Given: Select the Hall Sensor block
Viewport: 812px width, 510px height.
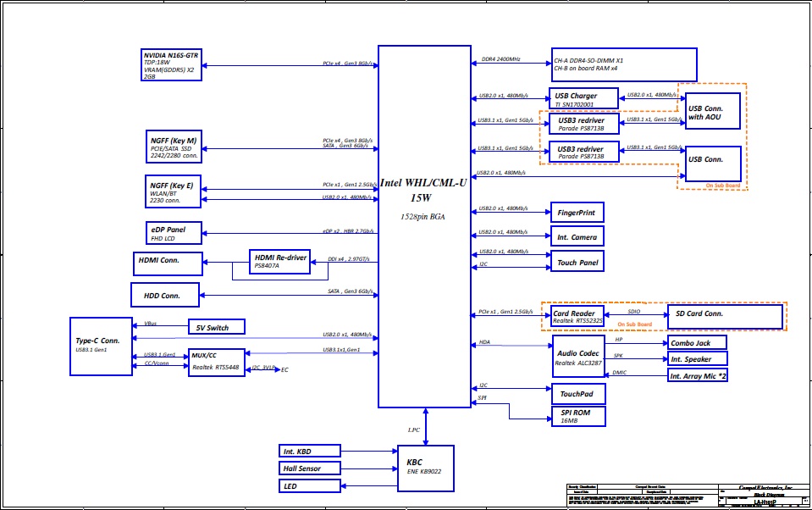Looking at the screenshot, I should 310,468.
